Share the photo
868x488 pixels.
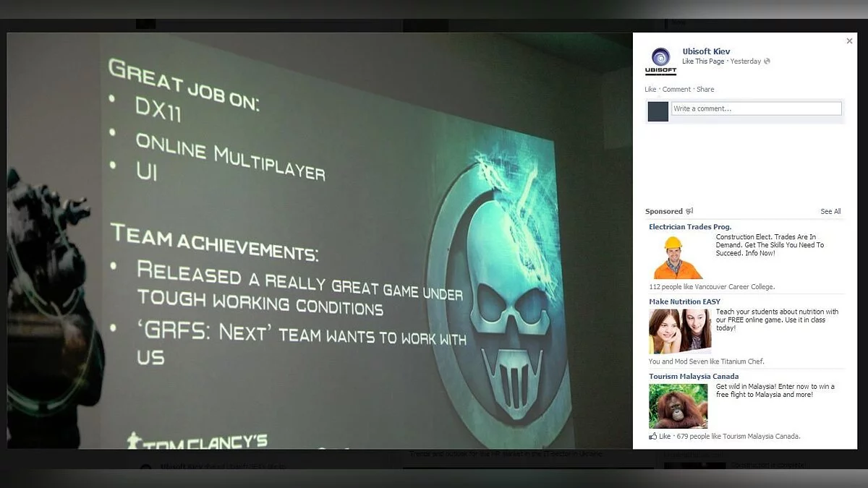(705, 90)
